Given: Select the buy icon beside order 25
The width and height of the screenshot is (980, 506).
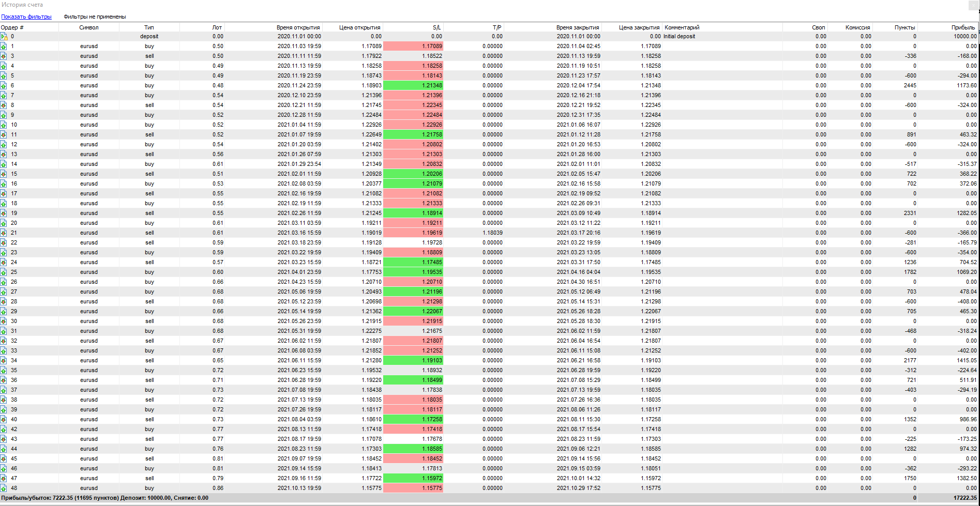Looking at the screenshot, I should click(4, 272).
